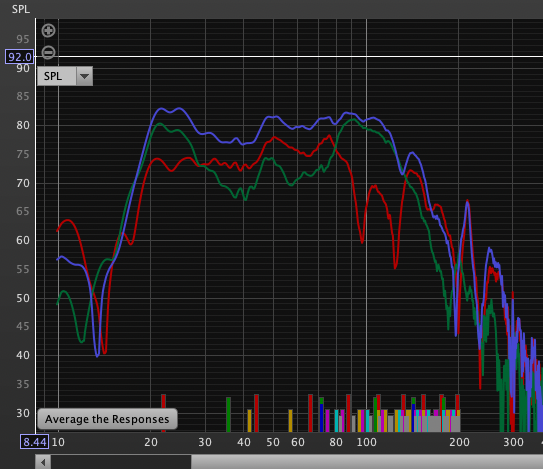Viewport: 543px width, 469px height.
Task: Edit the 92.0 upper limit field
Action: pyautogui.click(x=19, y=57)
